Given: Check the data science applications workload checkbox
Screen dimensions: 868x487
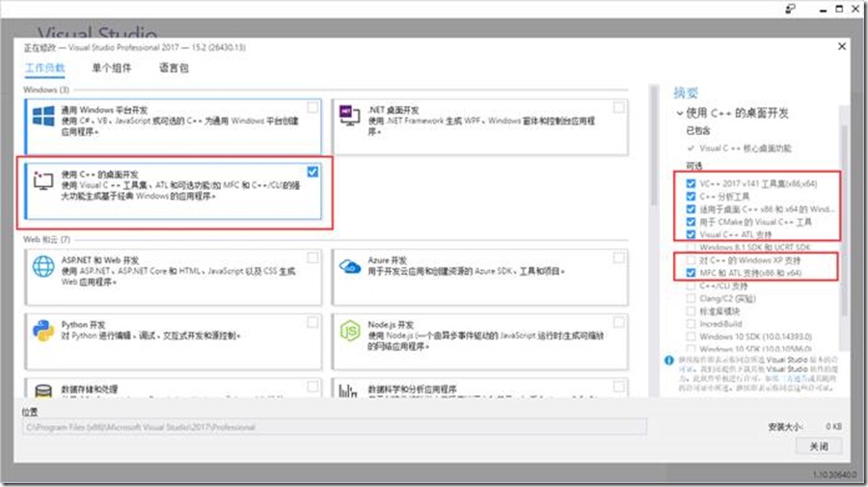Looking at the screenshot, I should point(619,387).
